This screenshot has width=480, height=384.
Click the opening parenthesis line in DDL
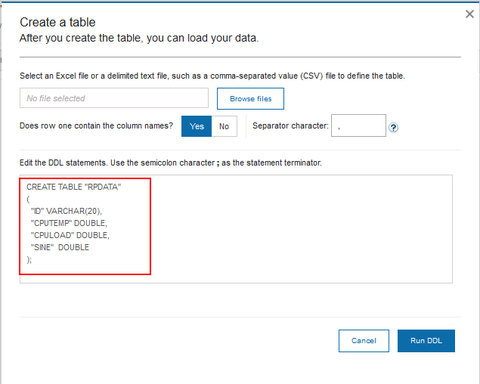pyautogui.click(x=28, y=199)
